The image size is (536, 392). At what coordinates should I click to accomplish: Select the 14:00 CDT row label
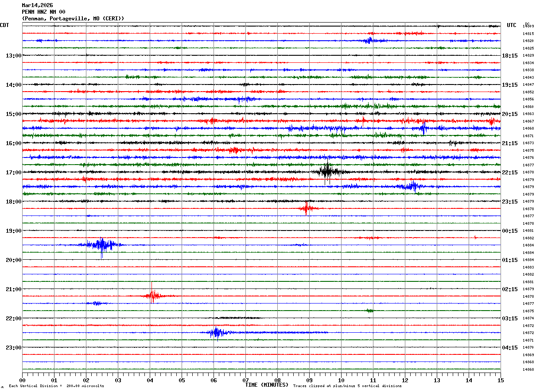pos(13,85)
